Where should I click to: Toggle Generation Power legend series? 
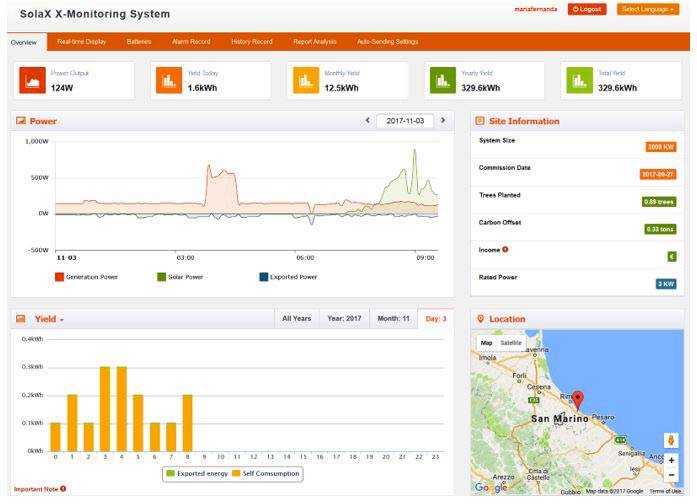pyautogui.click(x=87, y=277)
